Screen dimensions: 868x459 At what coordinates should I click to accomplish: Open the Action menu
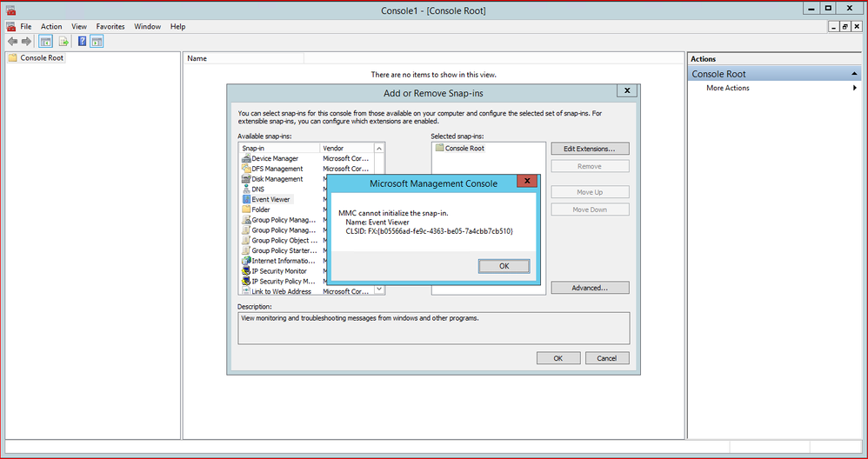click(x=51, y=27)
